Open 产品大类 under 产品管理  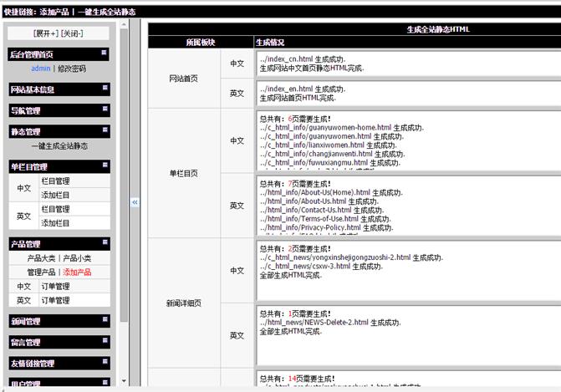click(42, 258)
